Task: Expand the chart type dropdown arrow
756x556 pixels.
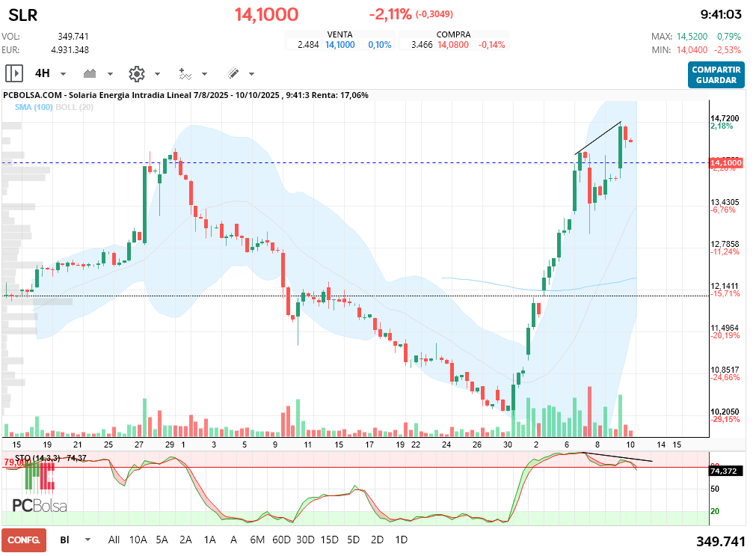Action: coord(110,74)
